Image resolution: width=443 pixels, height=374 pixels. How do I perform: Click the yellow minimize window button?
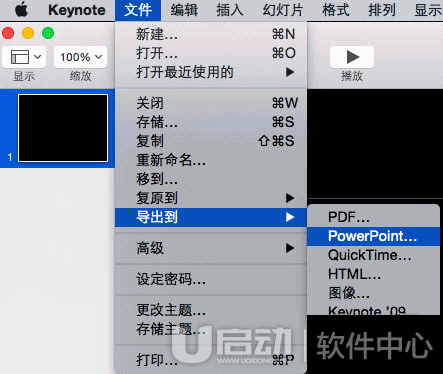pos(28,33)
